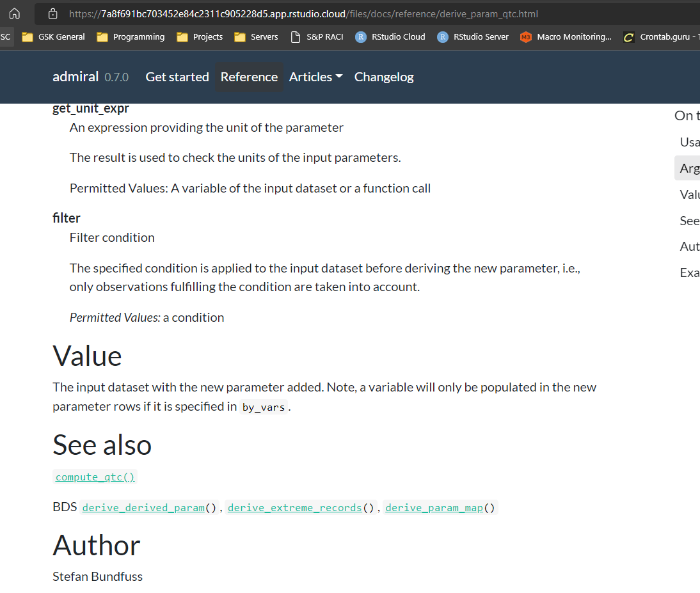700x593 pixels.
Task: Expand the Articles dropdown in the navbar
Action: pos(315,77)
